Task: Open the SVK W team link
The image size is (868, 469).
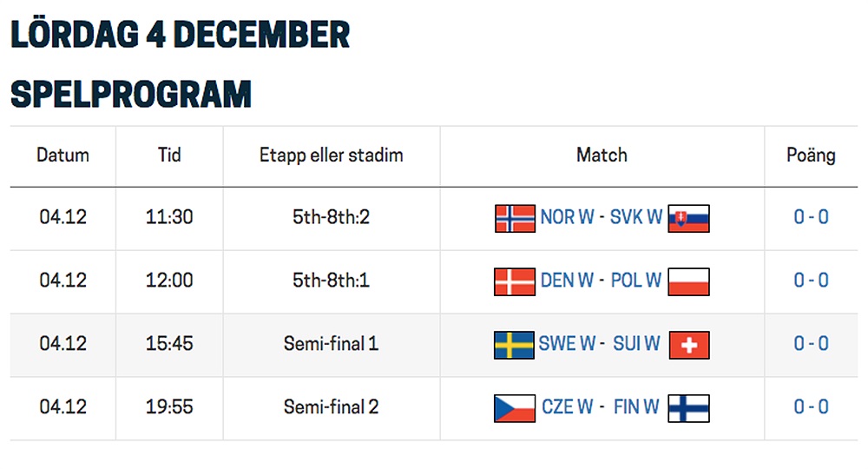Action: (636, 217)
